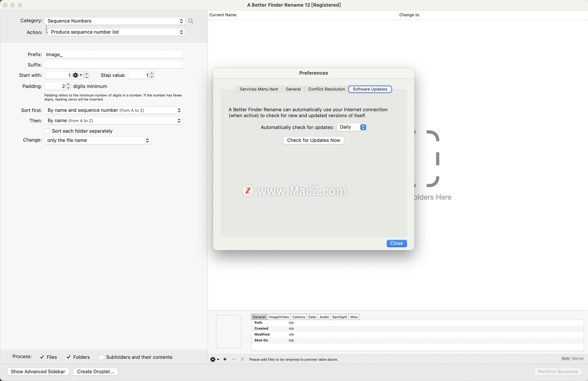This screenshot has height=381, width=588.
Task: Select the Services Menu Item preferences tab
Action: tap(259, 89)
